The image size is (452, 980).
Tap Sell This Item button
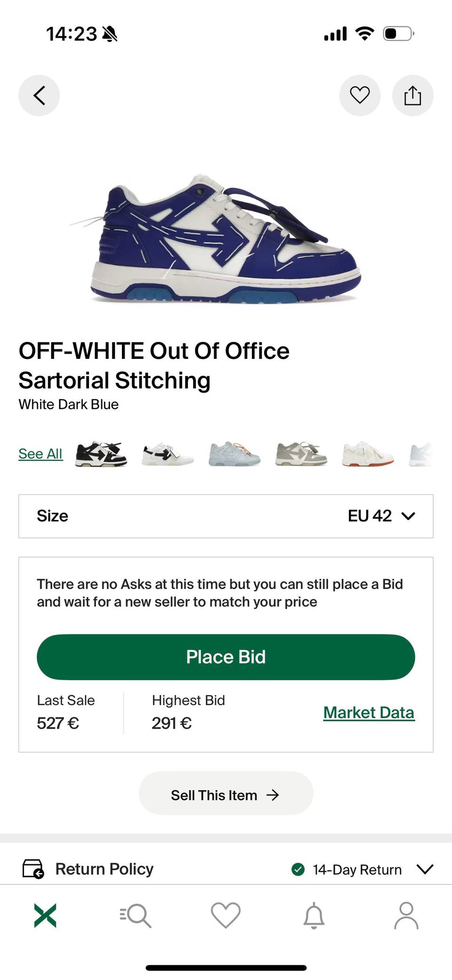click(x=226, y=795)
